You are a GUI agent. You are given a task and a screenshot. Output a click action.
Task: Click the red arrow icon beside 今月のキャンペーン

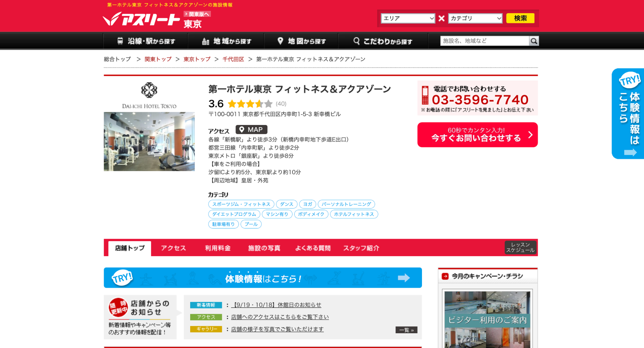(x=445, y=276)
